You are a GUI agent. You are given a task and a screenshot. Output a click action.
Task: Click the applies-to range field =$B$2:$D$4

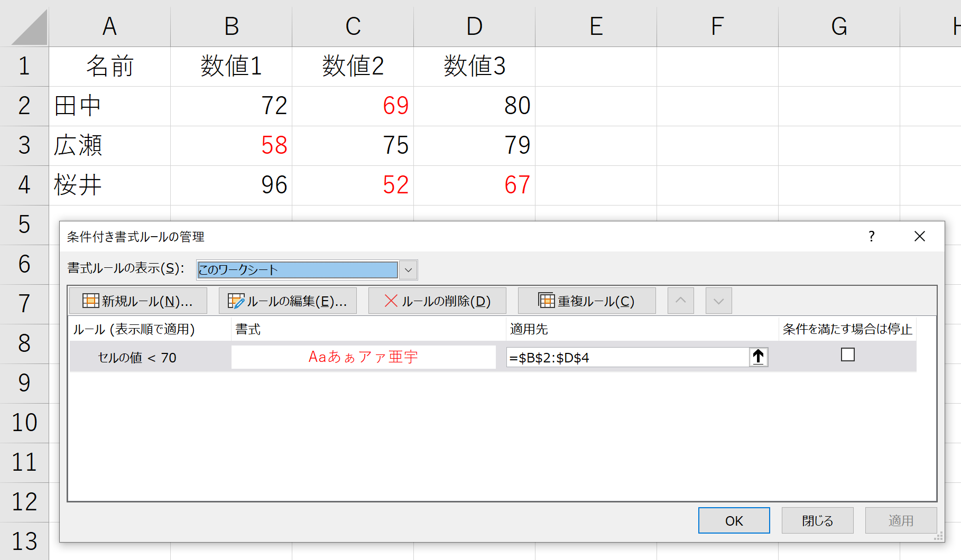[x=628, y=357]
